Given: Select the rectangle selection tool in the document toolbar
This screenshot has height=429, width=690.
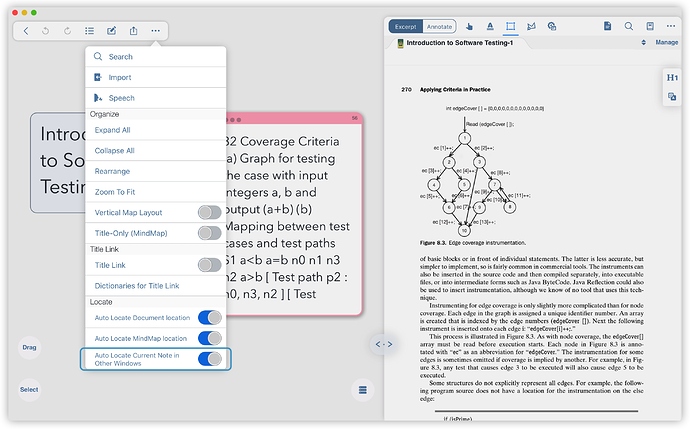Looking at the screenshot, I should [x=511, y=26].
